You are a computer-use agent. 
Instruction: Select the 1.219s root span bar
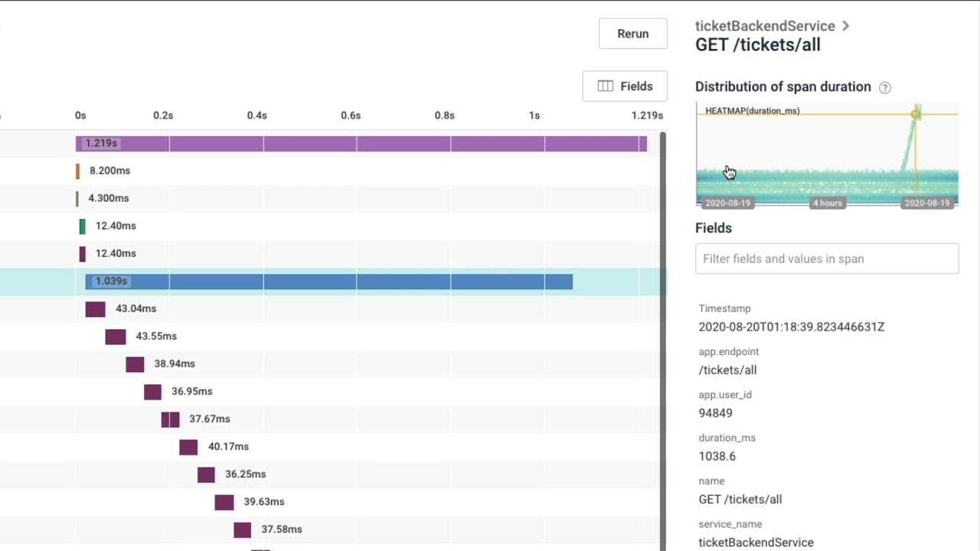pyautogui.click(x=361, y=143)
